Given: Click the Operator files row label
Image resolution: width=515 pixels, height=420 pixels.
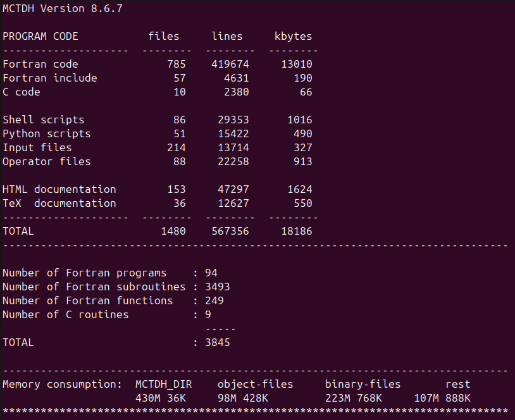Looking at the screenshot, I should (47, 161).
